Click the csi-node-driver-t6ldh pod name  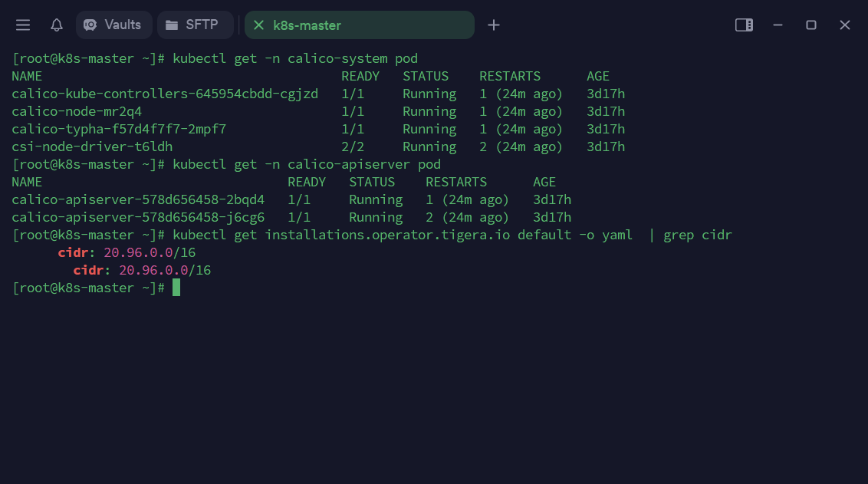pos(92,147)
